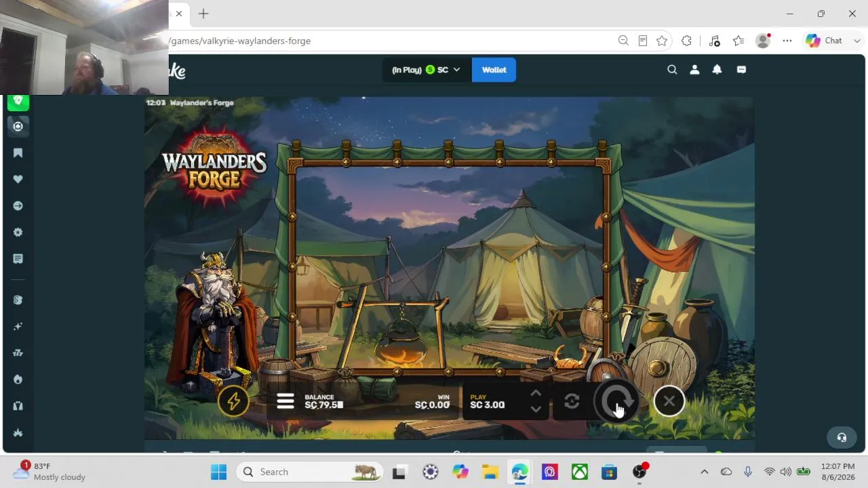Screen dimensions: 868x488
Task: Close the game with the round X button
Action: tap(669, 401)
